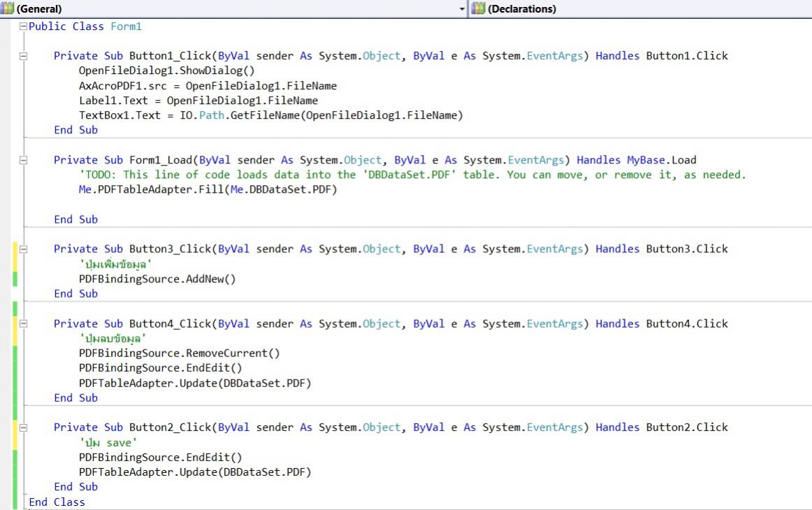Click the TODO comment line
This screenshot has height=510, width=812.
413,175
